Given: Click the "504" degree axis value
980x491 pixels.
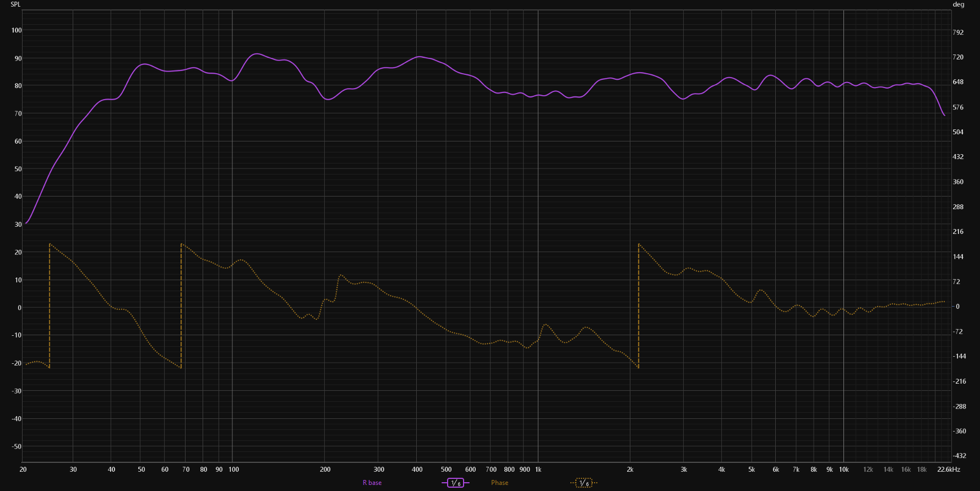Looking at the screenshot, I should tap(959, 132).
